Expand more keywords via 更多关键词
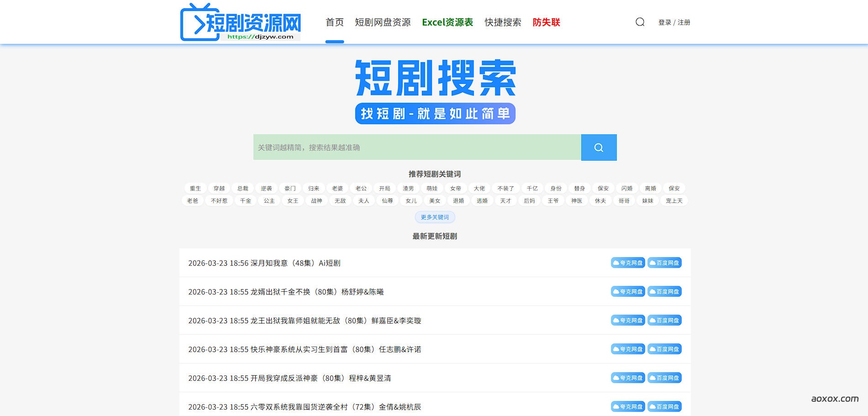This screenshot has width=868, height=416. click(x=435, y=217)
